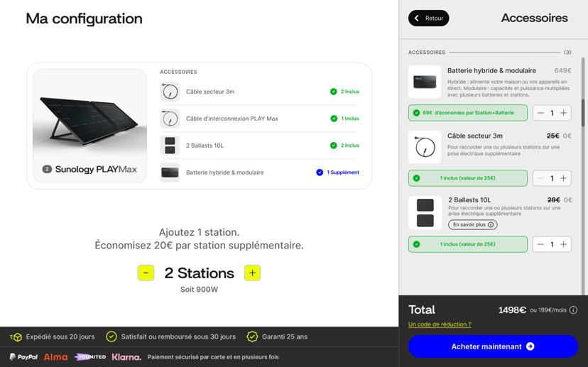Click 649€ battery price

pyautogui.click(x=563, y=70)
